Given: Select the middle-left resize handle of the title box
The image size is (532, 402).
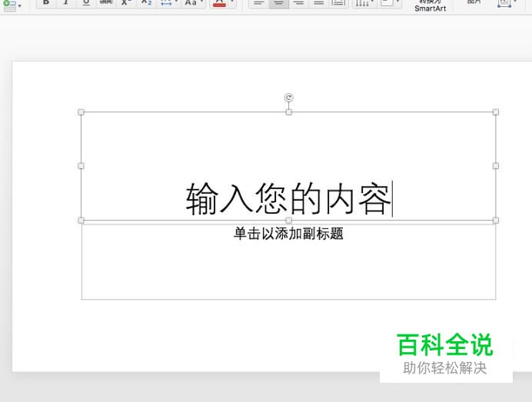Looking at the screenshot, I should [x=81, y=166].
